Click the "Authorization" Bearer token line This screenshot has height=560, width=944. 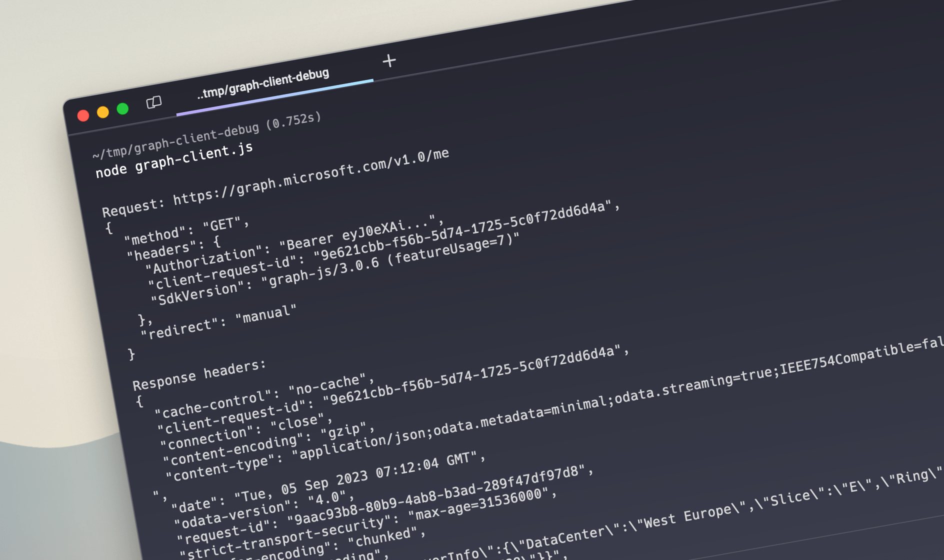pos(294,244)
